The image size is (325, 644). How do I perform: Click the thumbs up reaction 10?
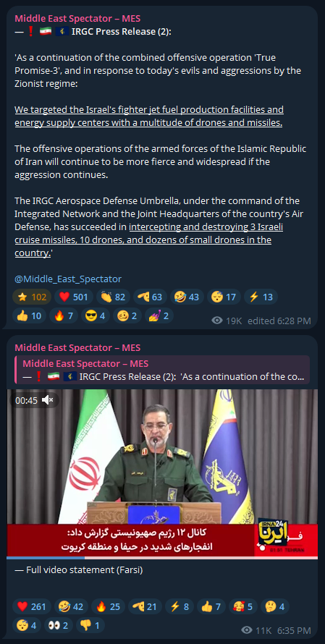pyautogui.click(x=29, y=315)
